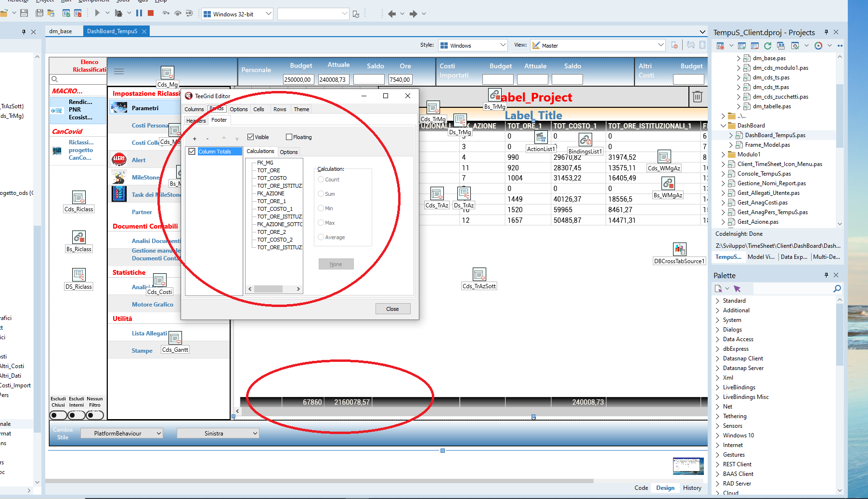This screenshot has height=499, width=868.
Task: Click the Save All toolbar icon
Action: pos(39,13)
